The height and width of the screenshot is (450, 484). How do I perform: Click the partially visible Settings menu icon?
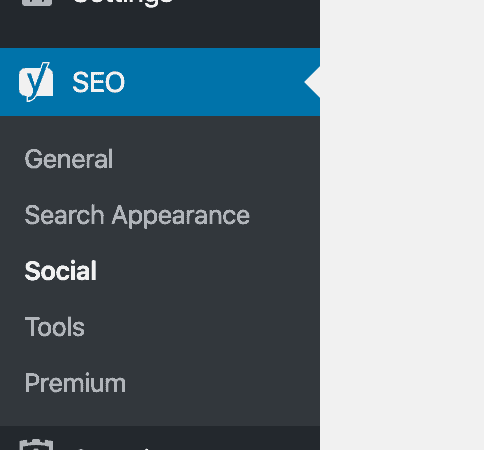pos(37,3)
